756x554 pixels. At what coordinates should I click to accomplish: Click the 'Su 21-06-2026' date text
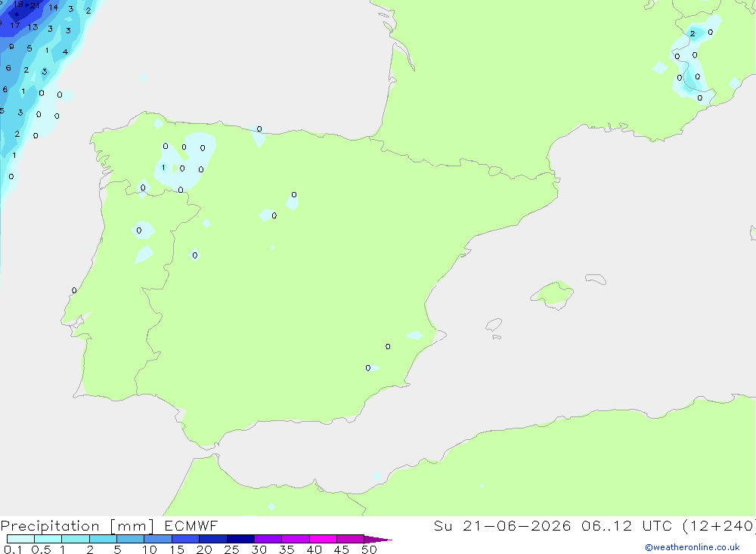tap(502, 526)
